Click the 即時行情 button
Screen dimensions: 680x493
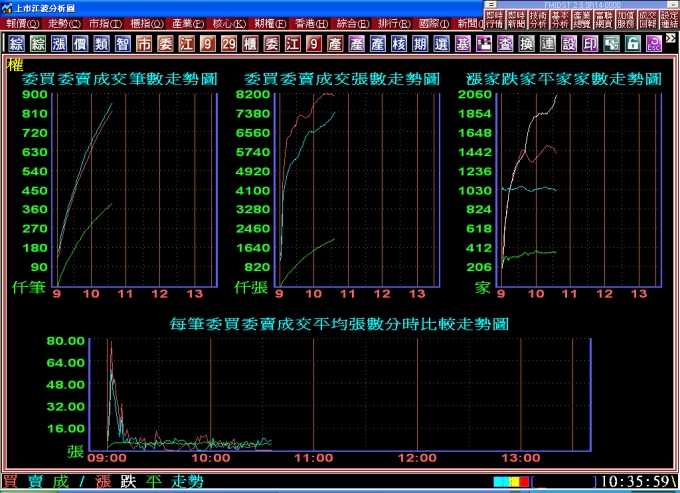[x=495, y=20]
